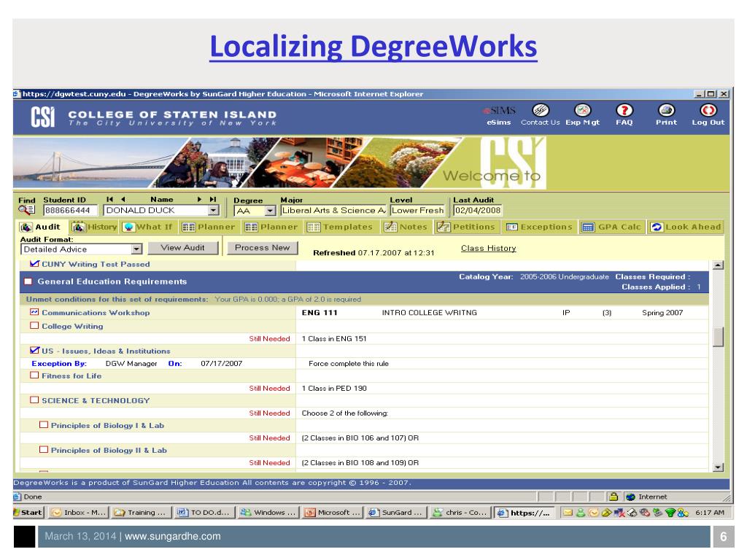The width and height of the screenshot is (747, 560).
Task: Open the Inbox taskbar item
Action: [79, 513]
